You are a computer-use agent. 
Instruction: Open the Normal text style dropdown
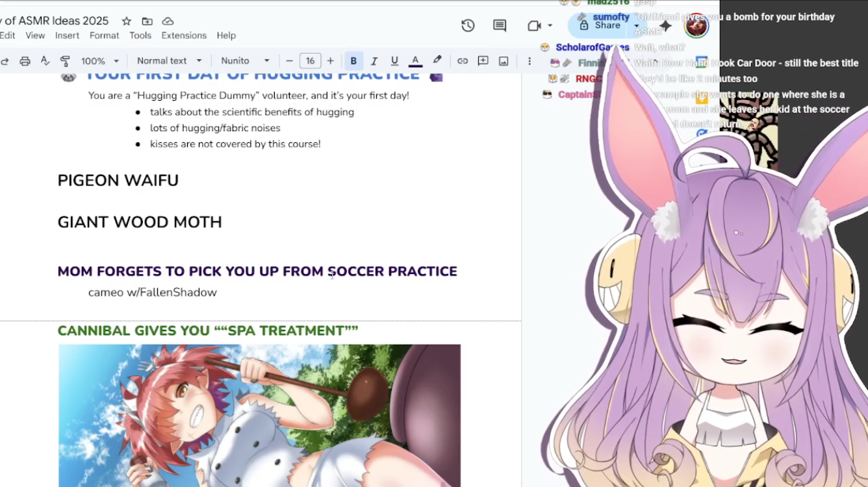point(169,61)
